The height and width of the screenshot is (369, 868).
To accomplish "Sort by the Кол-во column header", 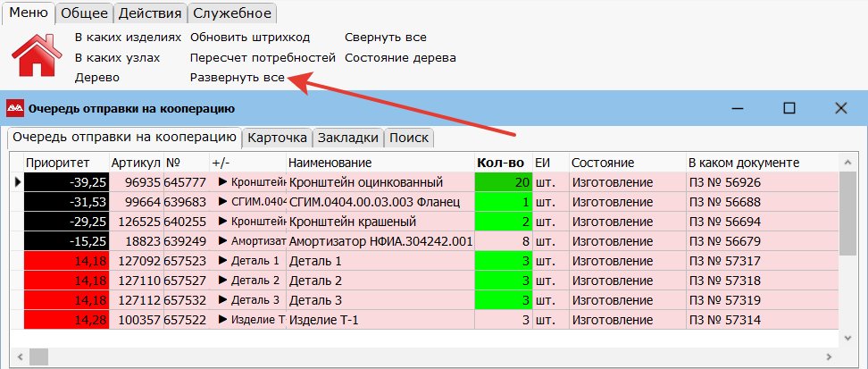I will click(x=500, y=163).
